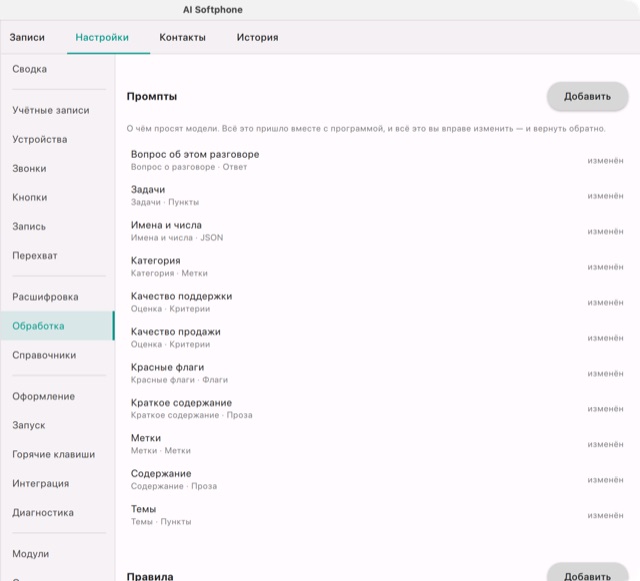The width and height of the screenshot is (640, 581).
Task: Click изменён status on Имена и числа row
Action: point(605,232)
